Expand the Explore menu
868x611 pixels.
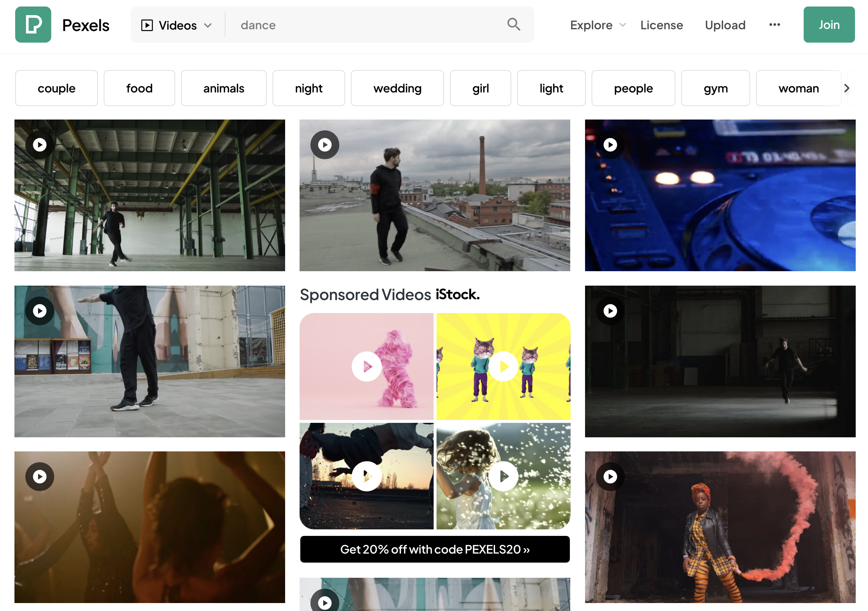pos(597,25)
